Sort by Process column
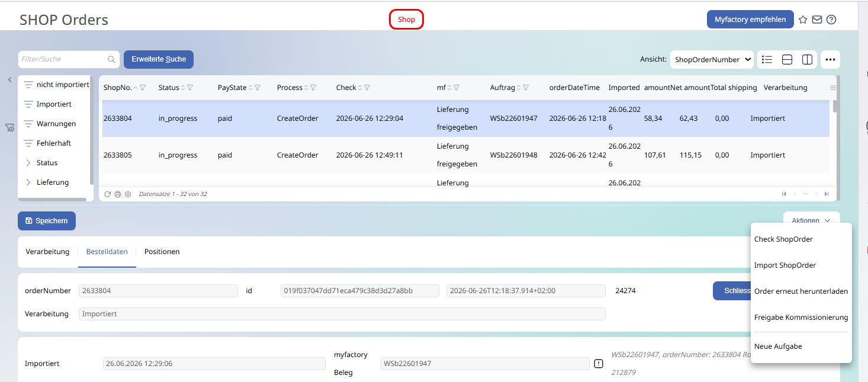 (x=306, y=88)
